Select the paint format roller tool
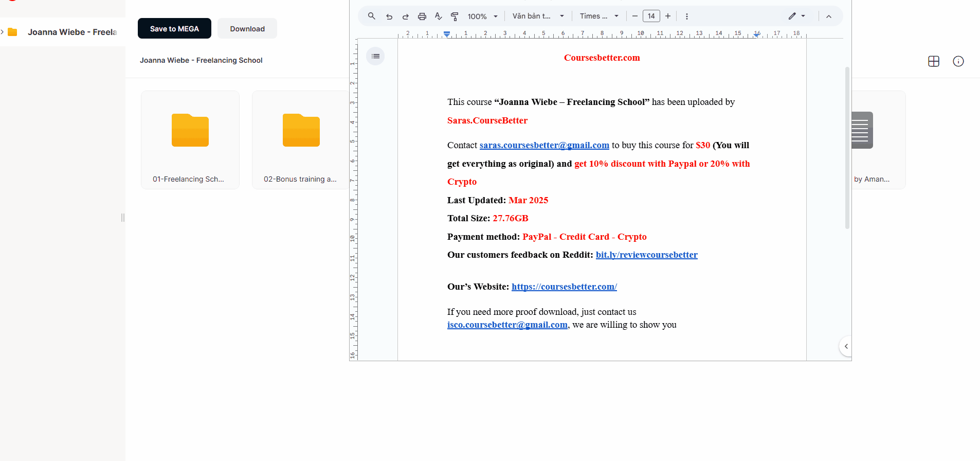 [x=455, y=16]
